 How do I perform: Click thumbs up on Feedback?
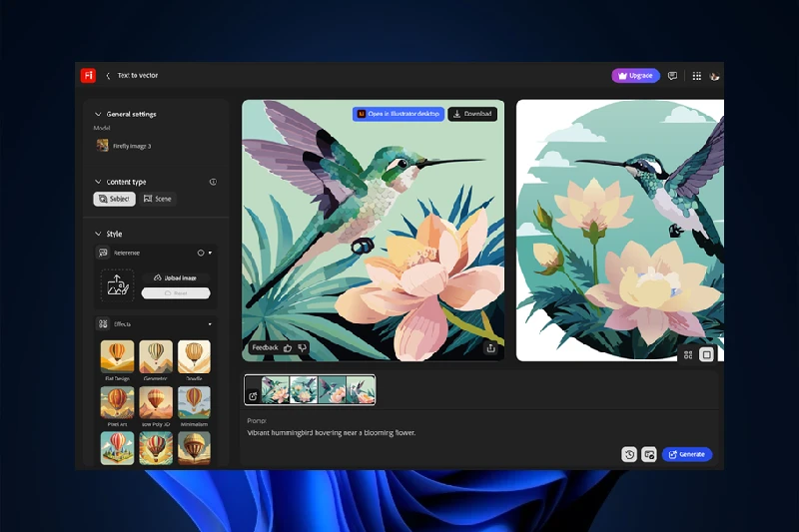(x=288, y=347)
